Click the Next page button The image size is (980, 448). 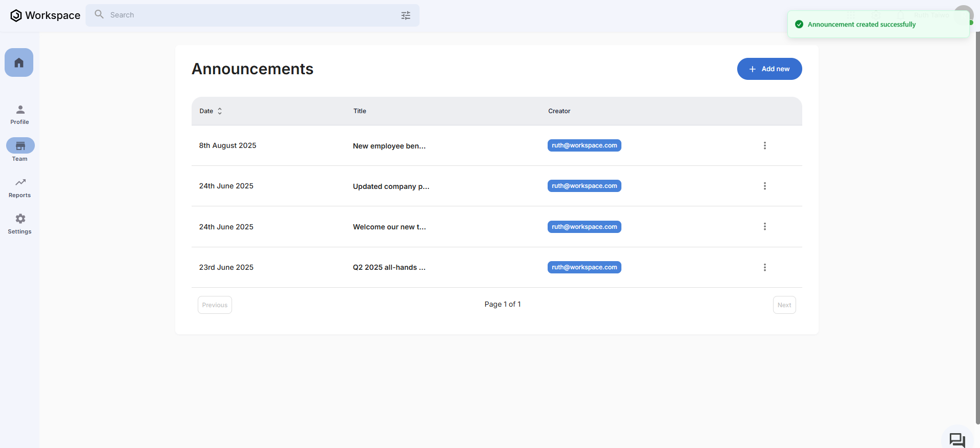pos(784,305)
